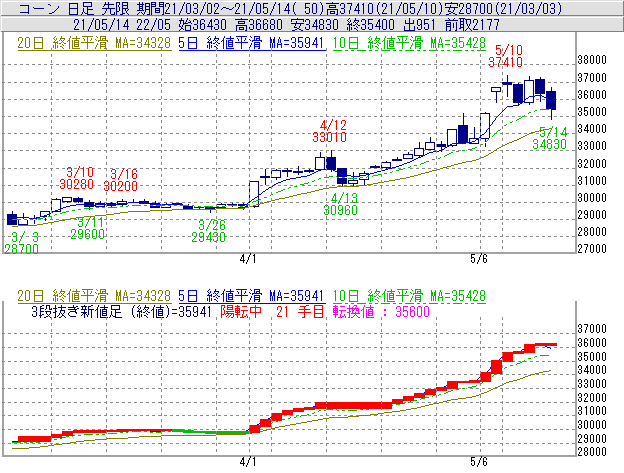Click the 出951 volume value
624x473 pixels.
click(419, 25)
